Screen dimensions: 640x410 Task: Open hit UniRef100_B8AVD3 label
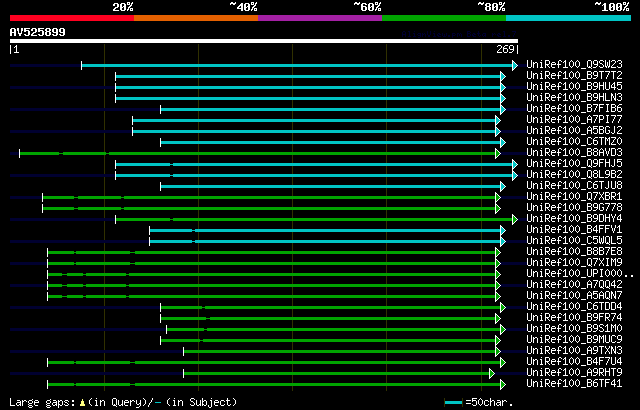tap(574, 153)
